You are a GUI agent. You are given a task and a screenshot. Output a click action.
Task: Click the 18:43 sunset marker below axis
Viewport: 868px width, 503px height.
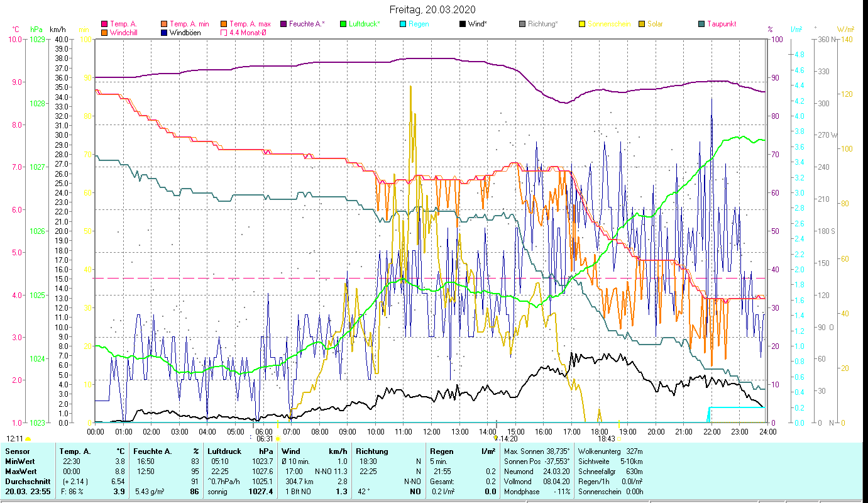point(606,439)
